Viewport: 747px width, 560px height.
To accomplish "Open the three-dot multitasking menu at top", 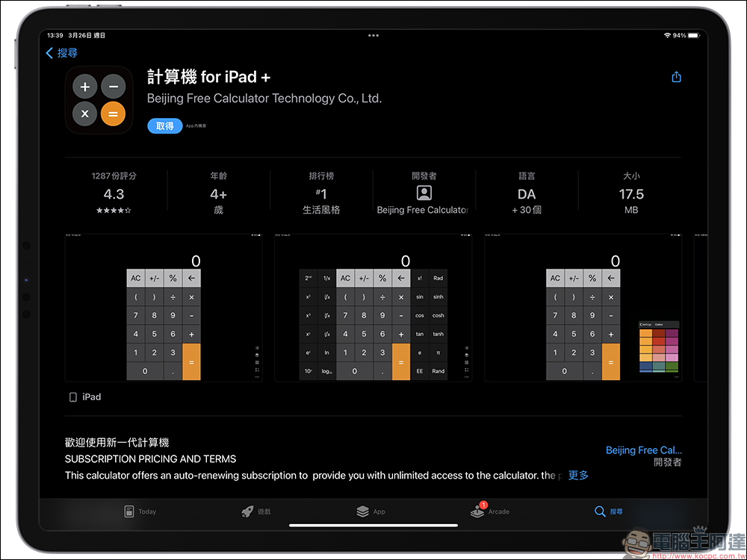I will click(373, 35).
